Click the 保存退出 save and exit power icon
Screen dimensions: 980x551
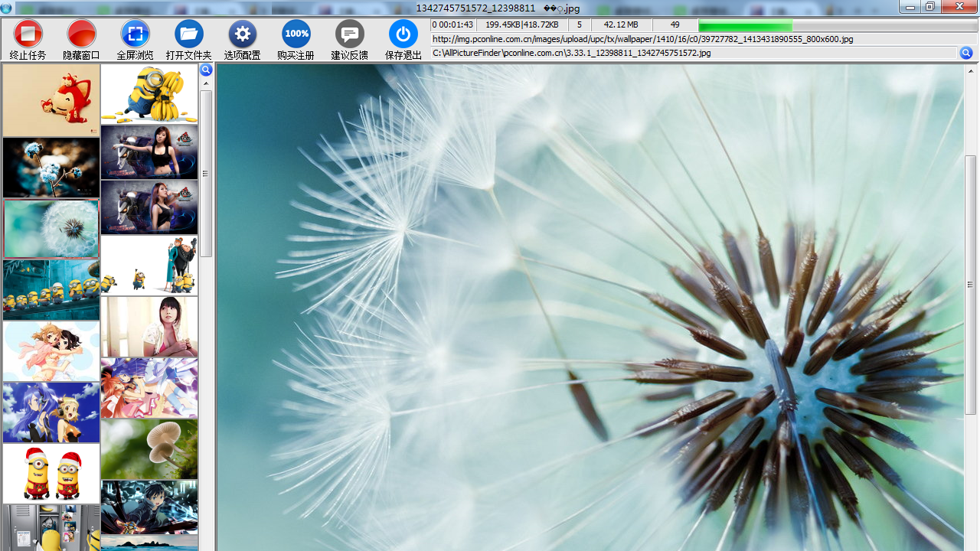(403, 34)
